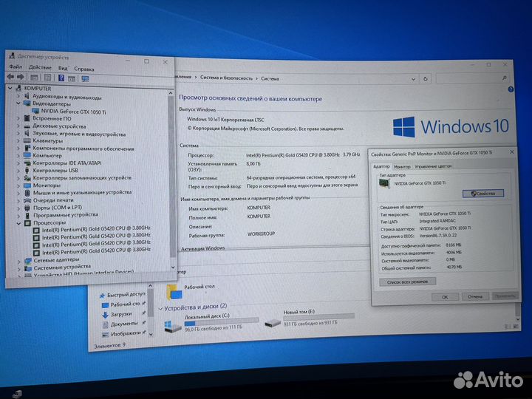This screenshot has height=399, width=532.
Task: Click the blue help icon in System window
Action: pos(511,89)
